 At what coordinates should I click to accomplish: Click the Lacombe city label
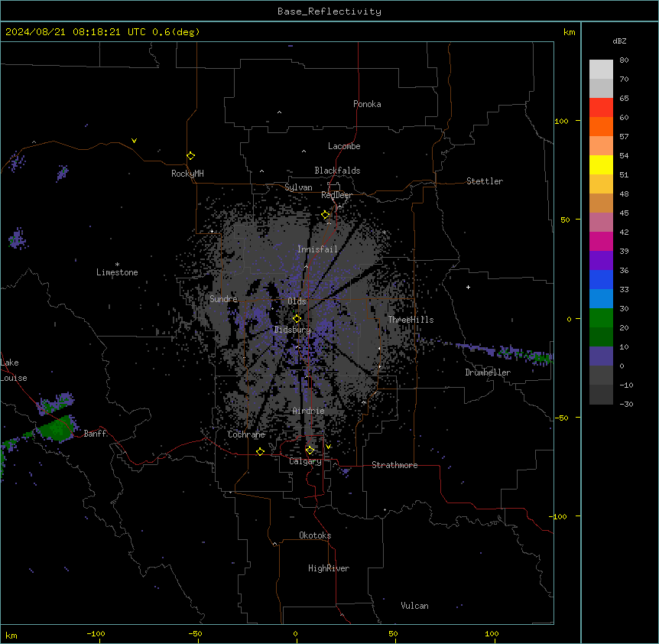coord(344,146)
